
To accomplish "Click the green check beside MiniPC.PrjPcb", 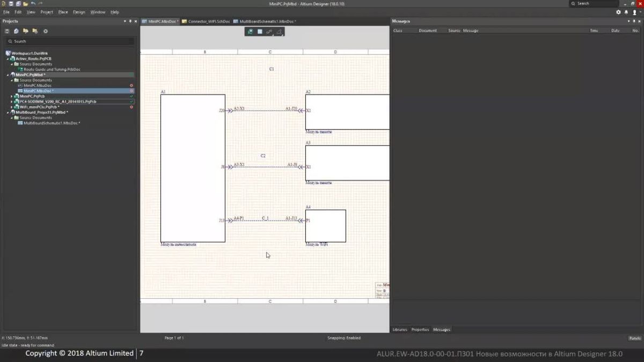I will pyautogui.click(x=131, y=96).
